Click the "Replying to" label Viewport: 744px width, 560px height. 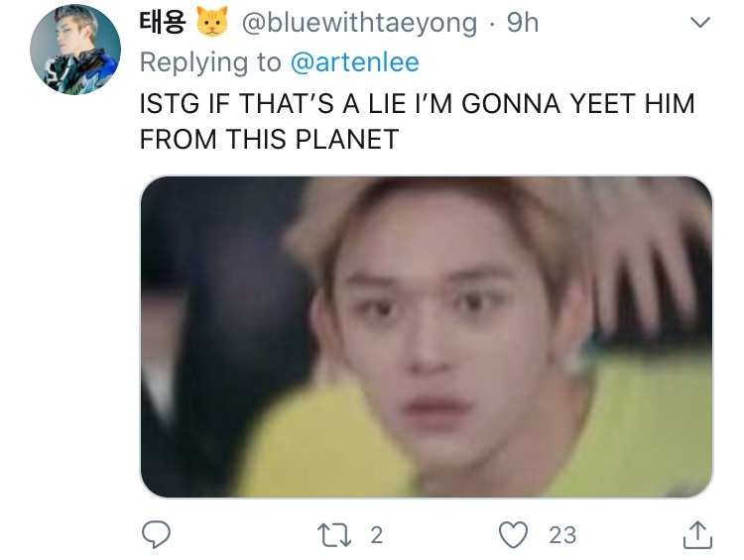(210, 62)
